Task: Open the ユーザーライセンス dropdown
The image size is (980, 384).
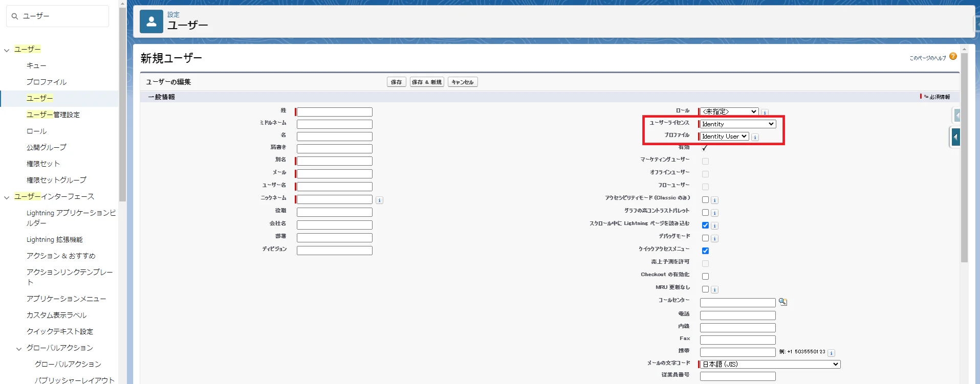Action: [x=738, y=124]
